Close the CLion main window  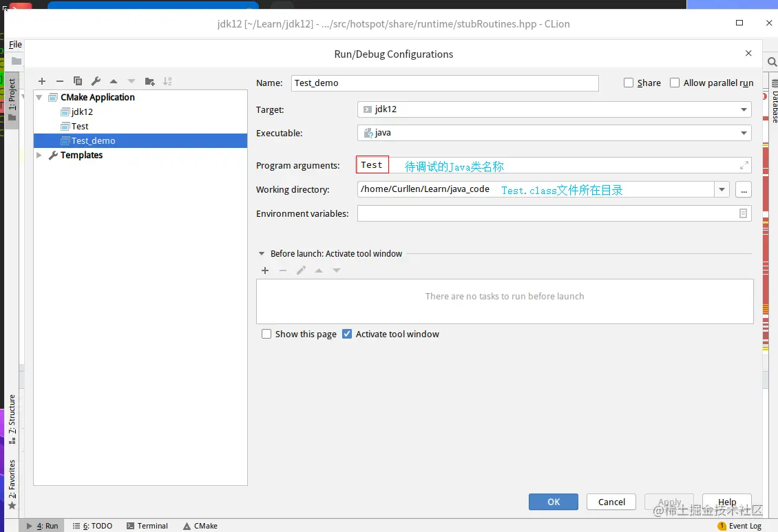768,23
